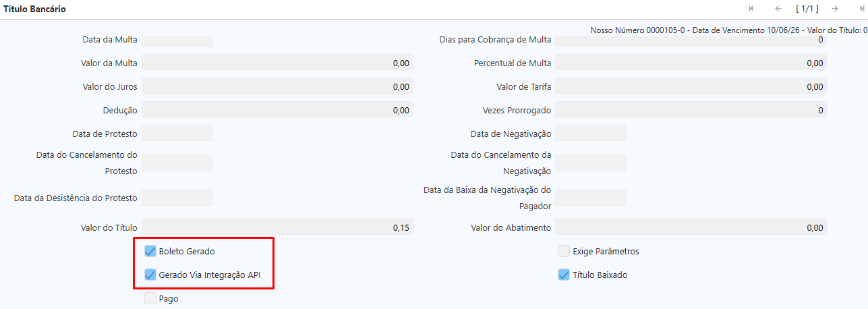Click the Valor do Abatimento field

point(691,227)
